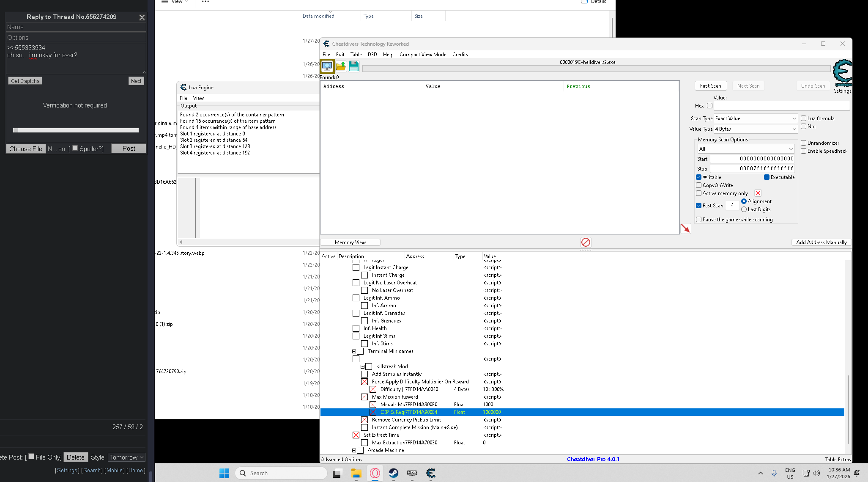
Task: Click the captcha slider bar
Action: [76, 130]
